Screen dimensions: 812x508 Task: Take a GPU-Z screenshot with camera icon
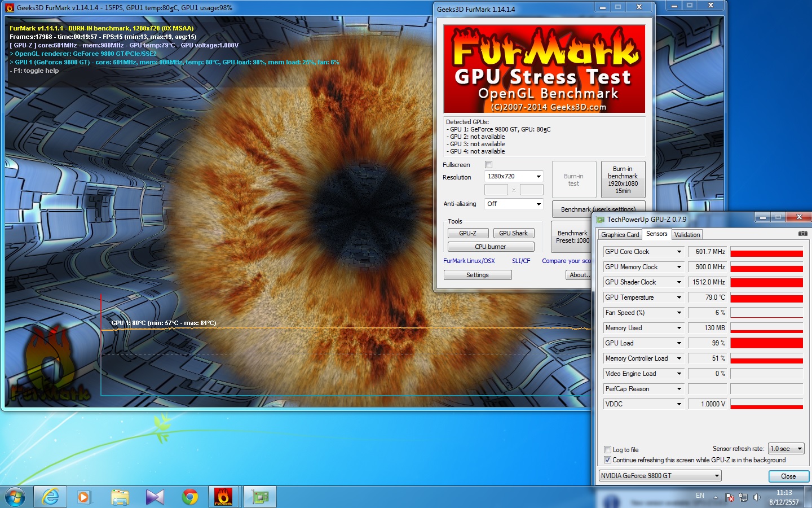(x=803, y=234)
